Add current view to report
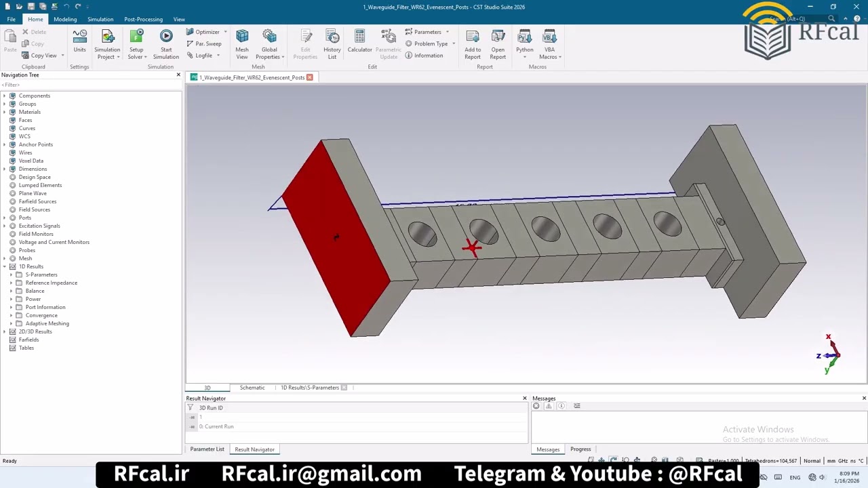This screenshot has width=868, height=488. pos(473,44)
